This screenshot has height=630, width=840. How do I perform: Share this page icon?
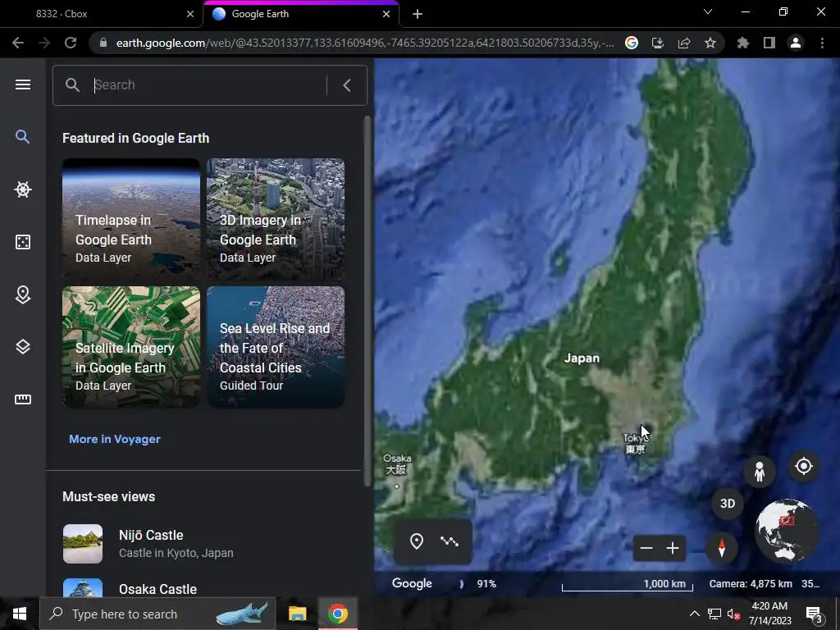(x=684, y=43)
